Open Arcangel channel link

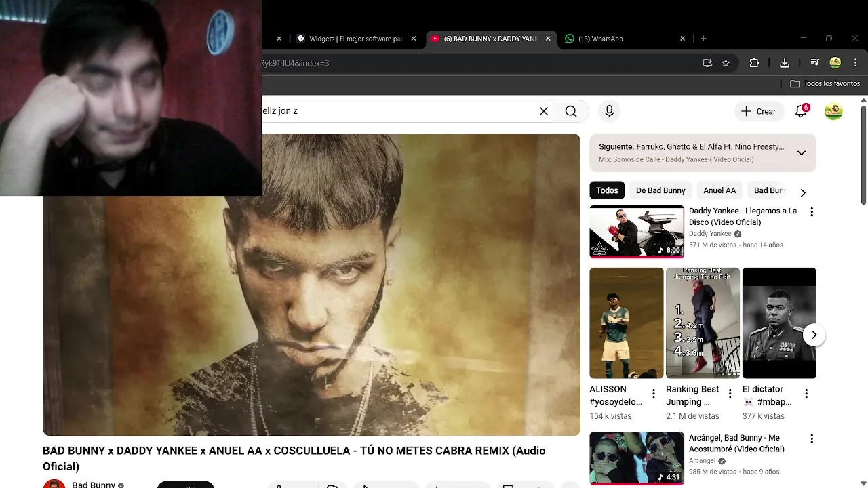tap(703, 461)
